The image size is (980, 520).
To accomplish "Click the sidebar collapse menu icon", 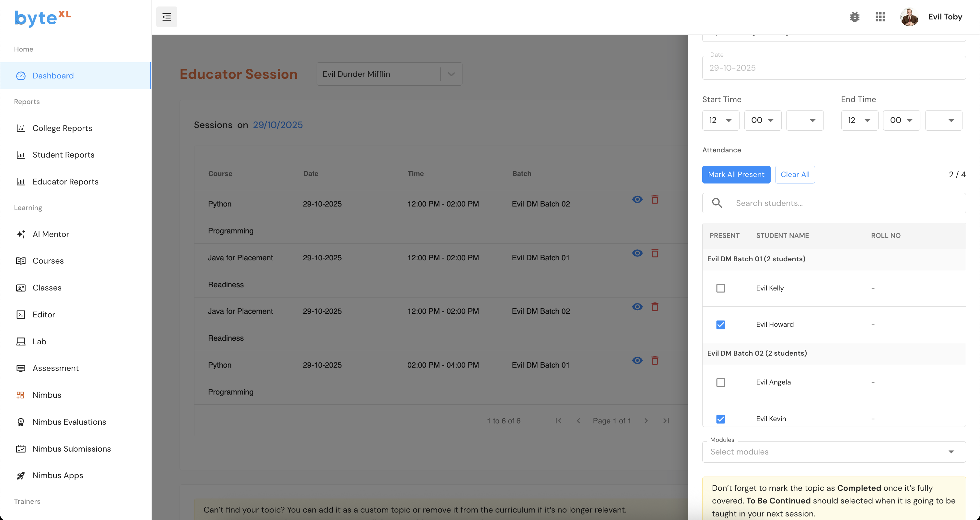I will (166, 17).
